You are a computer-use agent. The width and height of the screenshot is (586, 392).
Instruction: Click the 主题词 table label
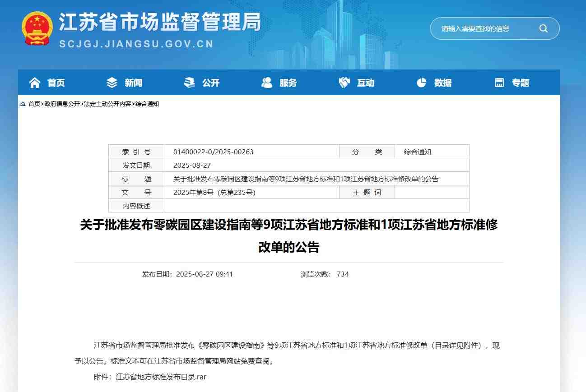pyautogui.click(x=367, y=192)
